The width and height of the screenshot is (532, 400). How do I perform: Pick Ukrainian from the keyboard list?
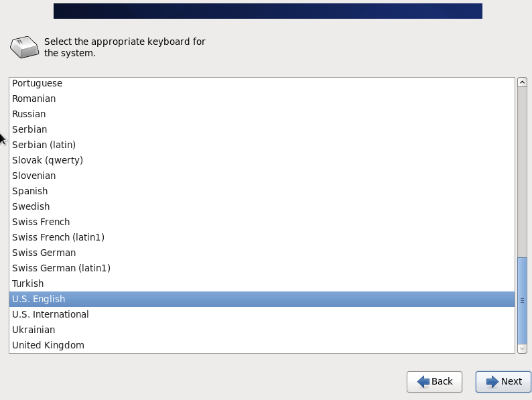262,330
